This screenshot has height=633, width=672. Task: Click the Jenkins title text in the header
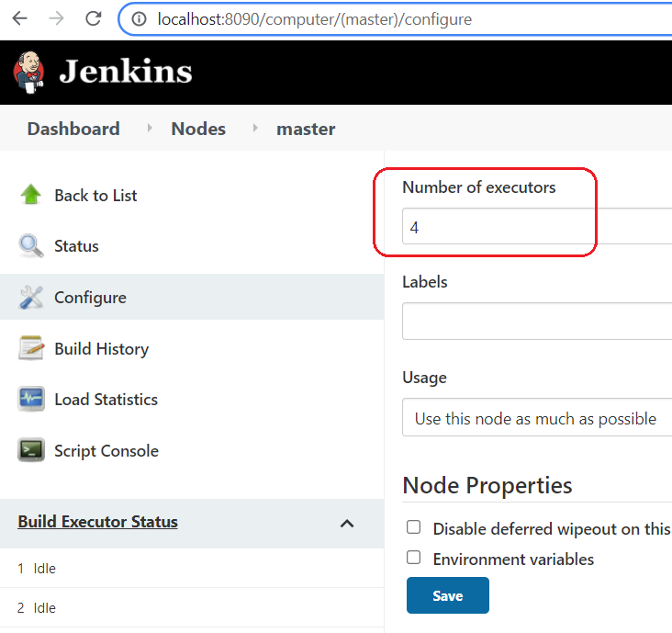(x=126, y=72)
